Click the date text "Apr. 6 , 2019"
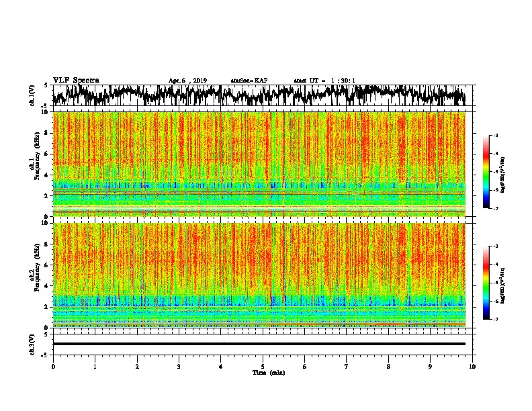The width and height of the screenshot is (532, 411). click(187, 81)
